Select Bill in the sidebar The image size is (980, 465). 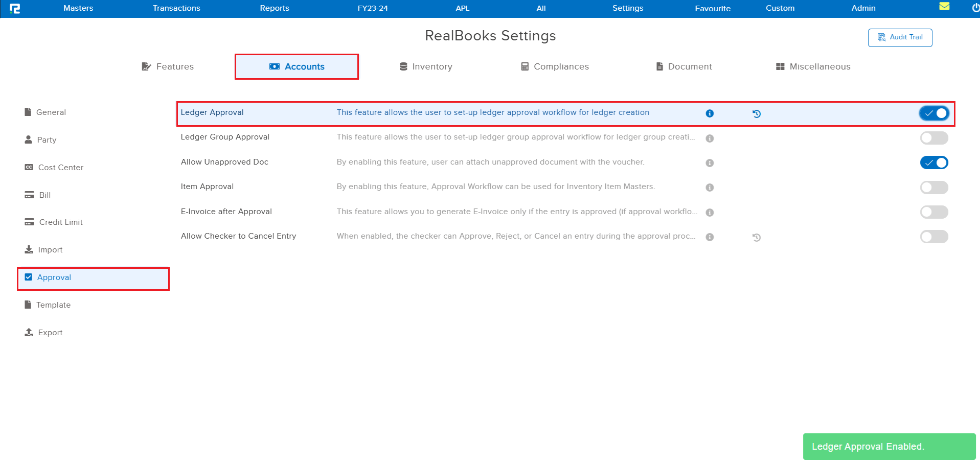[38, 195]
